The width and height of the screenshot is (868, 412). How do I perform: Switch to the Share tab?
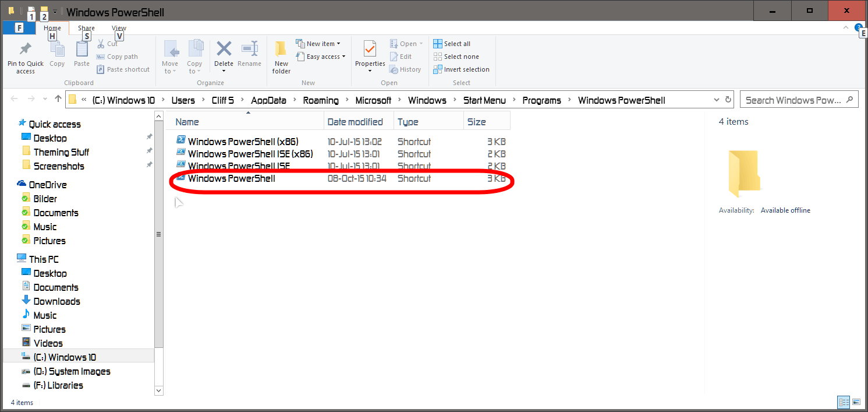coord(86,28)
